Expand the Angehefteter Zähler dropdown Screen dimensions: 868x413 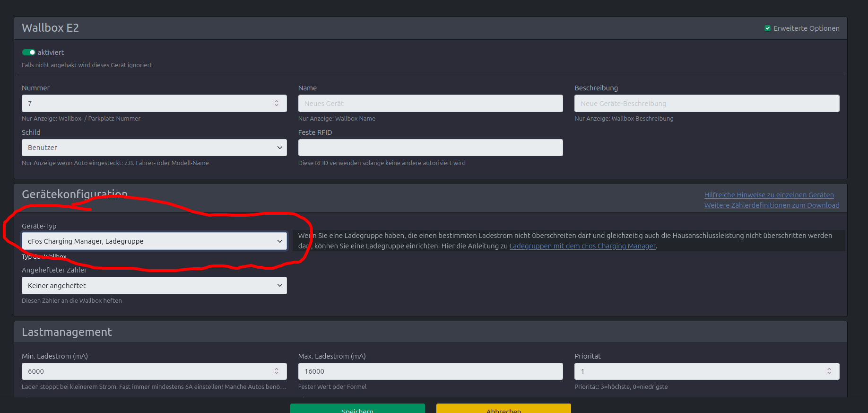point(154,286)
